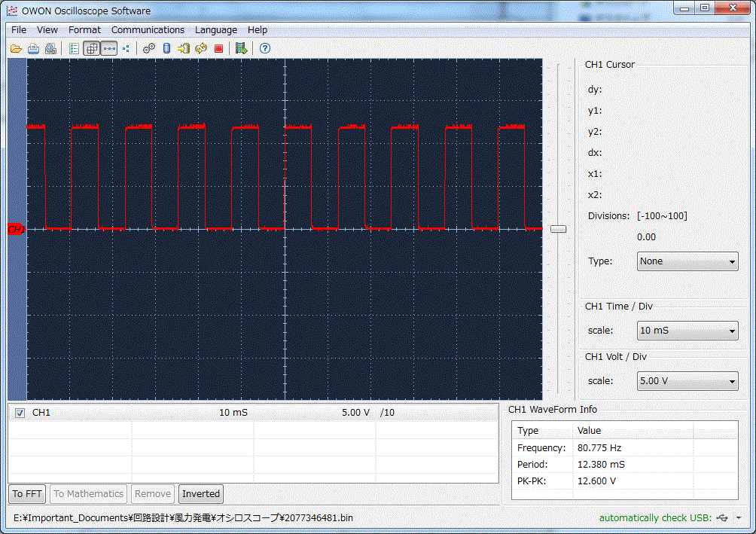Image resolution: width=756 pixels, height=534 pixels.
Task: Open help with question mark icon
Action: [265, 49]
